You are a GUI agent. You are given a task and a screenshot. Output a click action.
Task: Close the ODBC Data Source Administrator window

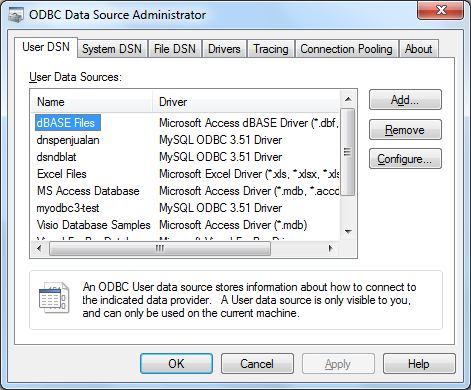pos(440,10)
